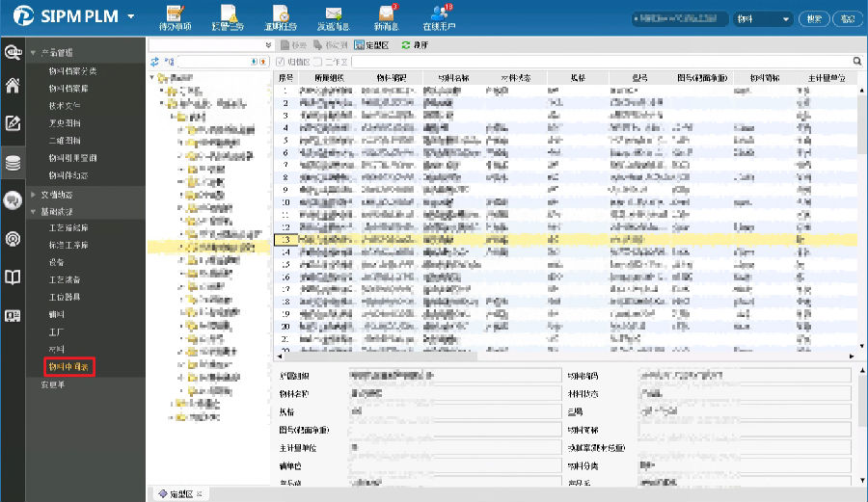This screenshot has width=868, height=502.
Task: Collapse the 基础数据 sidebar section
Action: point(56,211)
